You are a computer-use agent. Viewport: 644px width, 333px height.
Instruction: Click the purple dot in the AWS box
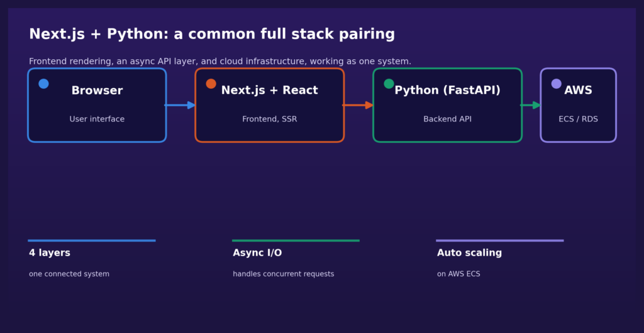[x=557, y=84]
